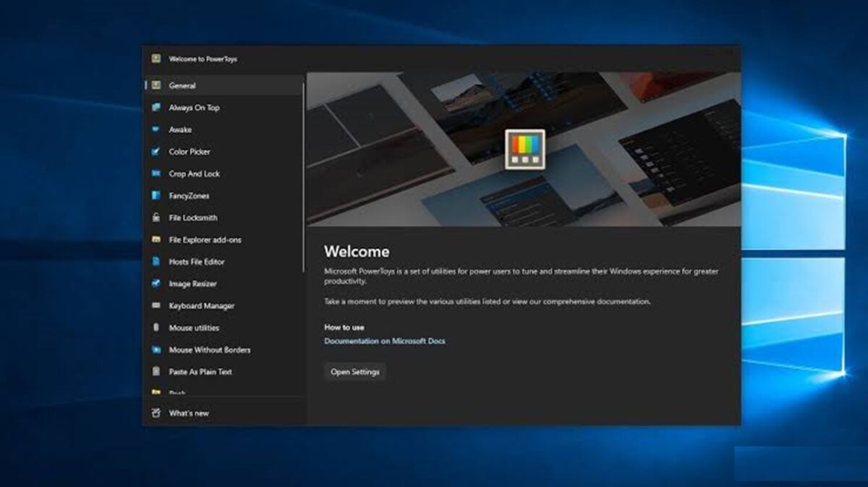Click the colorful PowerToys logo in banner
The height and width of the screenshot is (487, 868).
tap(524, 149)
